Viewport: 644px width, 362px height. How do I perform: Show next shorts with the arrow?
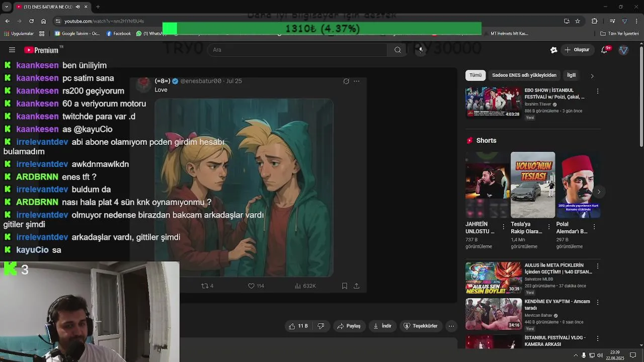click(x=599, y=192)
